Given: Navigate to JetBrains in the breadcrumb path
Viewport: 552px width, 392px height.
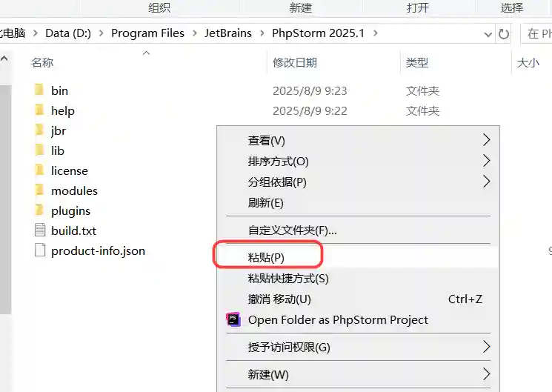Looking at the screenshot, I should pyautogui.click(x=226, y=33).
